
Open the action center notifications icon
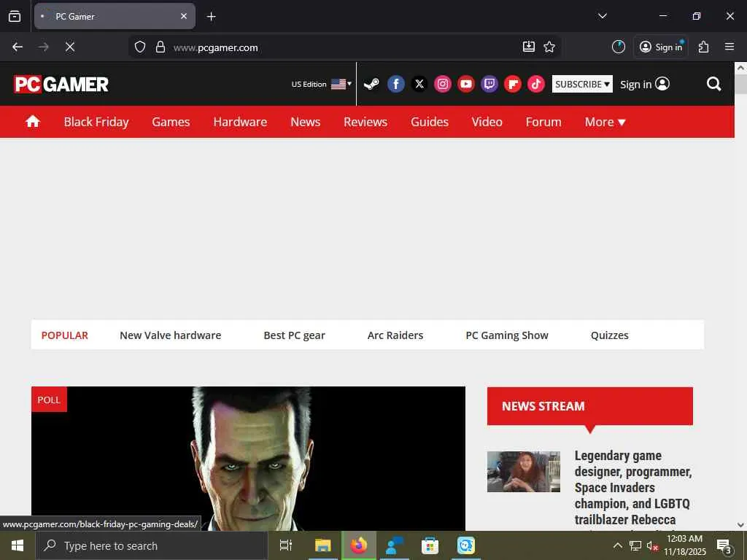724,547
